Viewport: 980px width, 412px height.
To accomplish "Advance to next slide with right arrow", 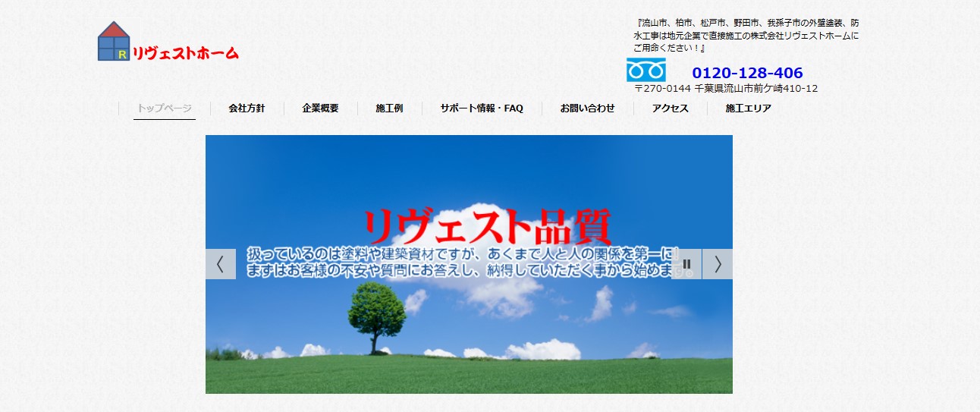I will point(717,264).
